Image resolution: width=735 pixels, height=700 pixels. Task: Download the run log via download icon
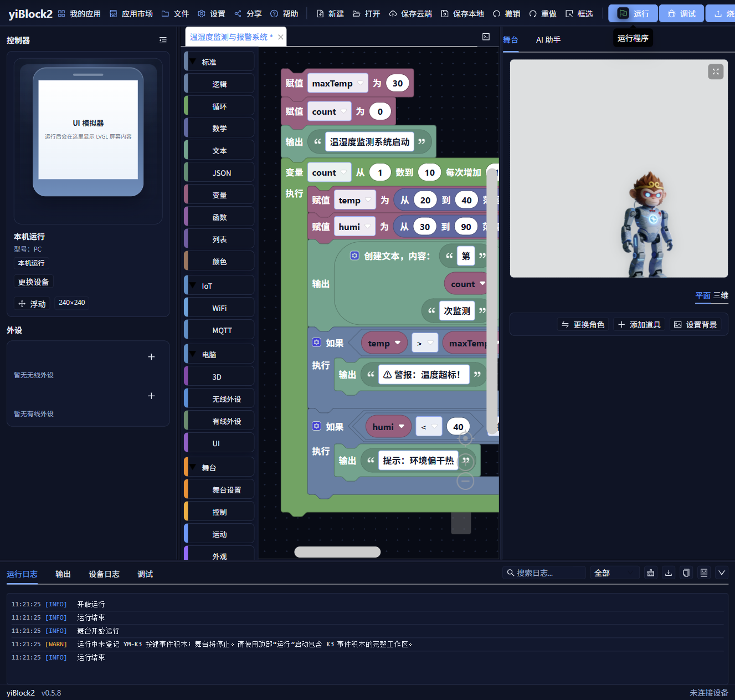(669, 573)
